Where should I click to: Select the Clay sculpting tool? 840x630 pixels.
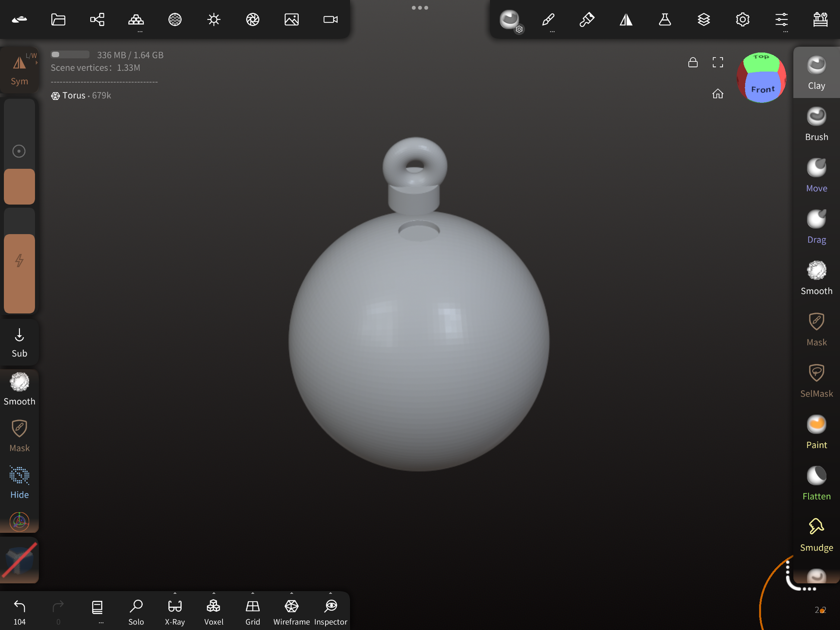pyautogui.click(x=816, y=72)
